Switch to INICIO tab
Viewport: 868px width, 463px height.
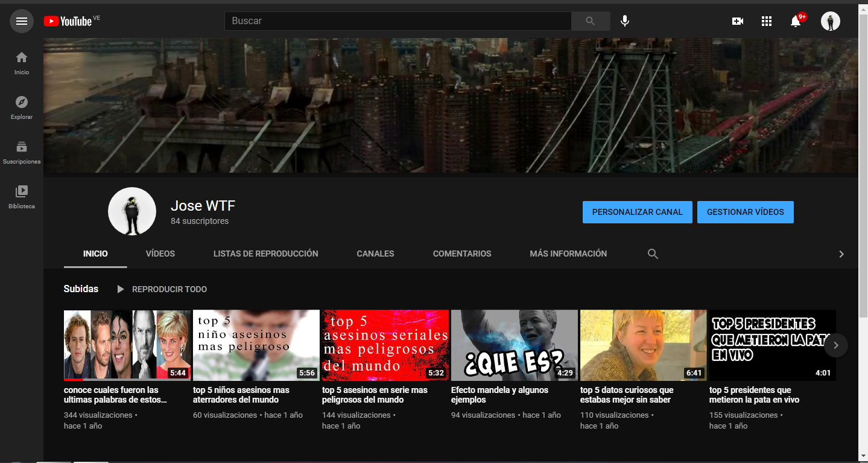point(95,254)
